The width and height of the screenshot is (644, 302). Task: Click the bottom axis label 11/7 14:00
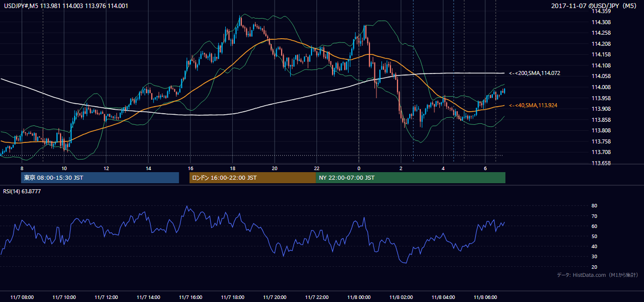(x=148, y=297)
